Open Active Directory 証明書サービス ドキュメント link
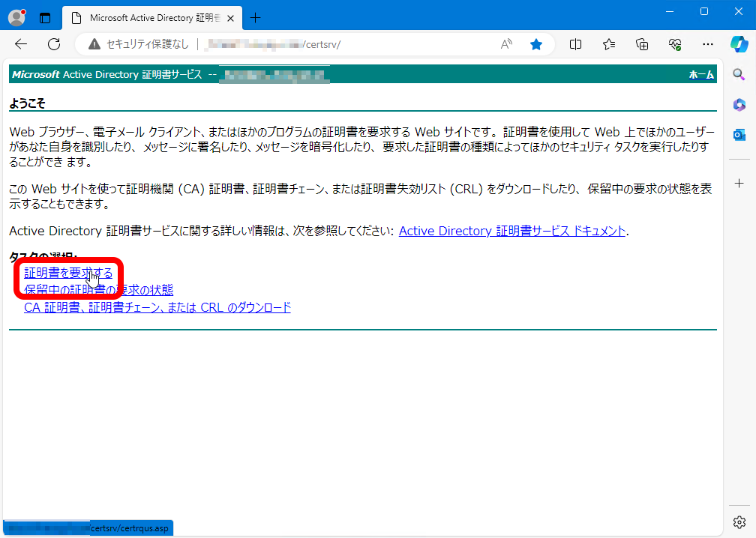This screenshot has height=538, width=756. pos(512,232)
